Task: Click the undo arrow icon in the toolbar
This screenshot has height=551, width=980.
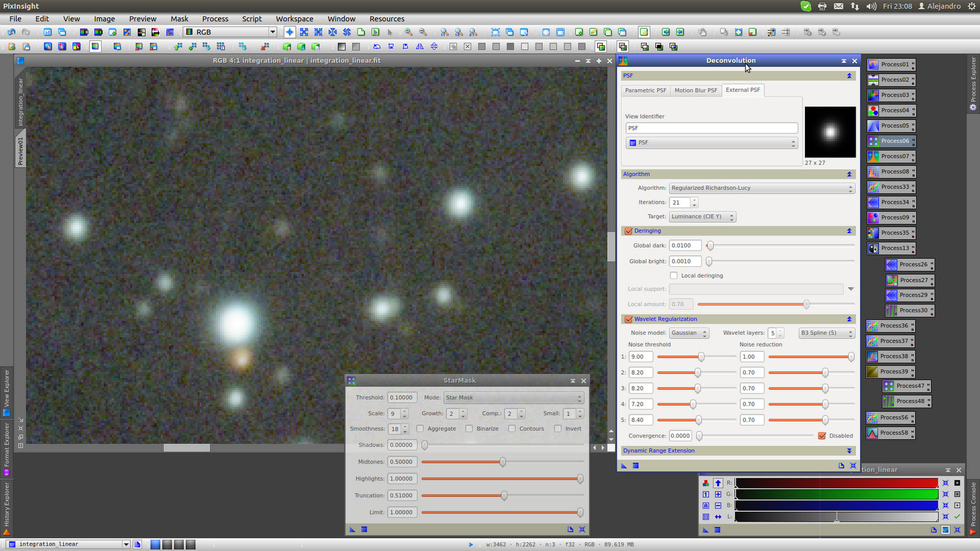Action: coord(11,32)
